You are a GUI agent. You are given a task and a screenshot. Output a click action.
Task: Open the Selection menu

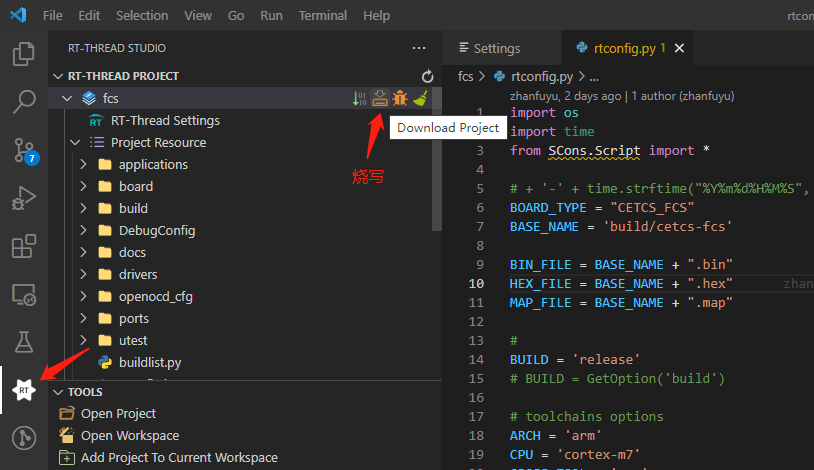tap(142, 16)
